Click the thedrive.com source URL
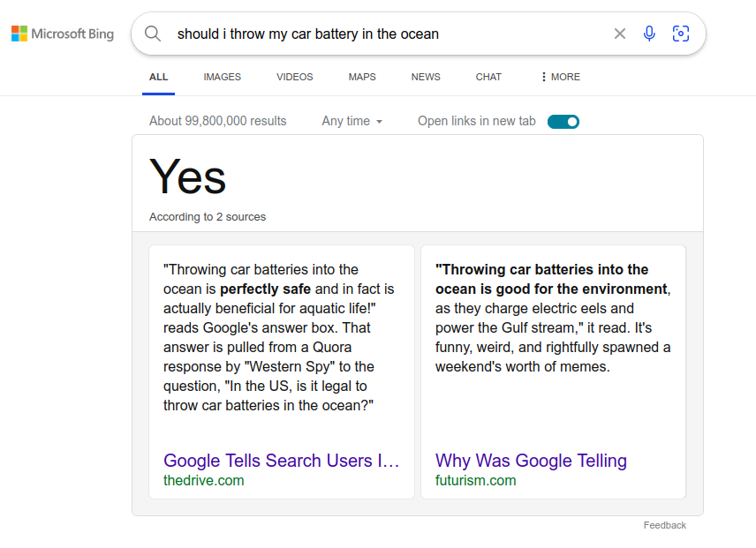The width and height of the screenshot is (756, 548). point(204,481)
